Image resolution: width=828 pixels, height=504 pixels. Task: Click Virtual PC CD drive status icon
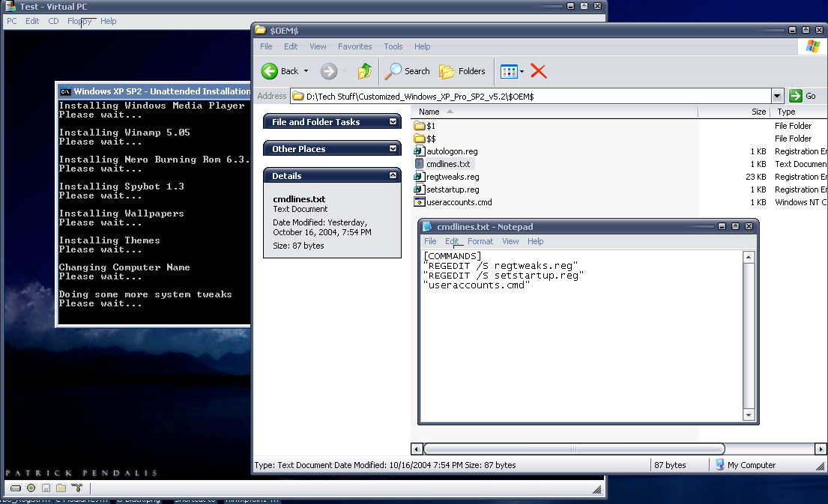31,488
